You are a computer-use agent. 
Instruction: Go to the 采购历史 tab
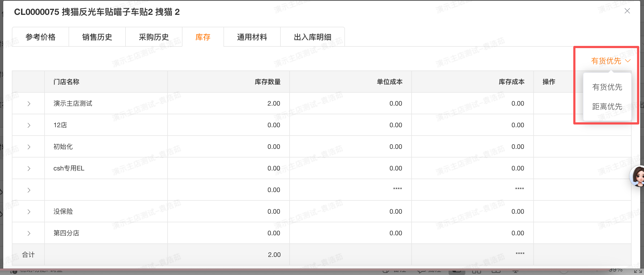[154, 37]
